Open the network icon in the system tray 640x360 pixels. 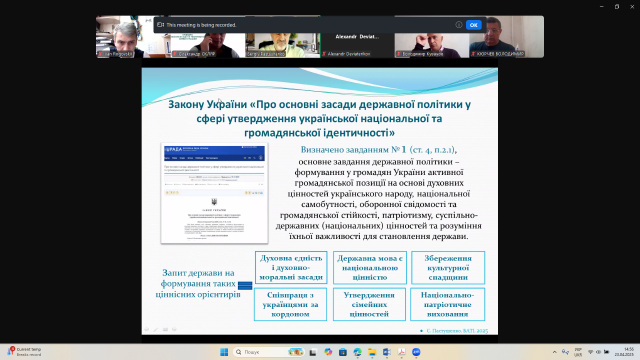pyautogui.click(x=591, y=352)
